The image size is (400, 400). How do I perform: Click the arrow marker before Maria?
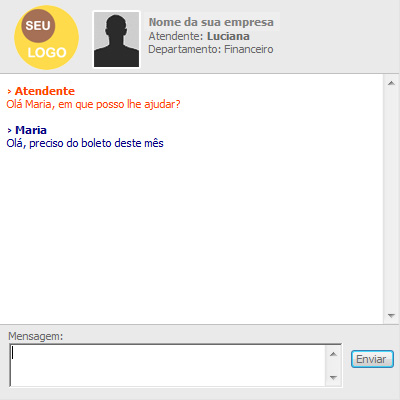pyautogui.click(x=9, y=130)
